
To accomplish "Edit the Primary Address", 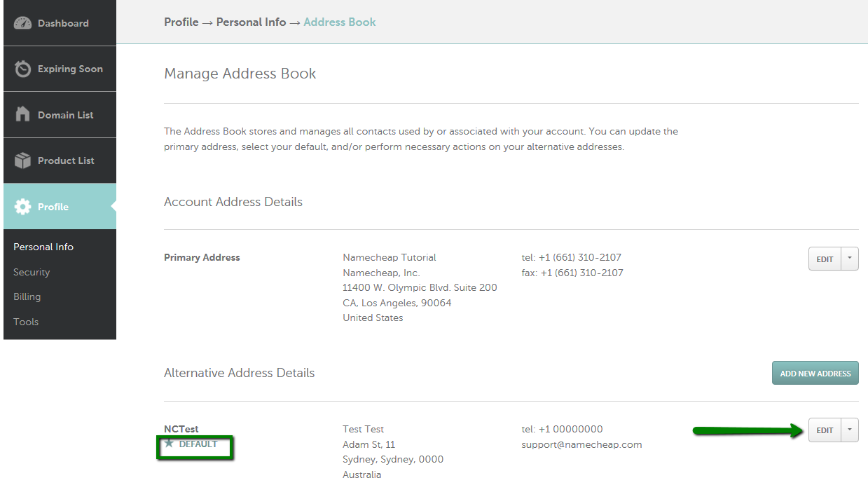I will click(x=825, y=259).
